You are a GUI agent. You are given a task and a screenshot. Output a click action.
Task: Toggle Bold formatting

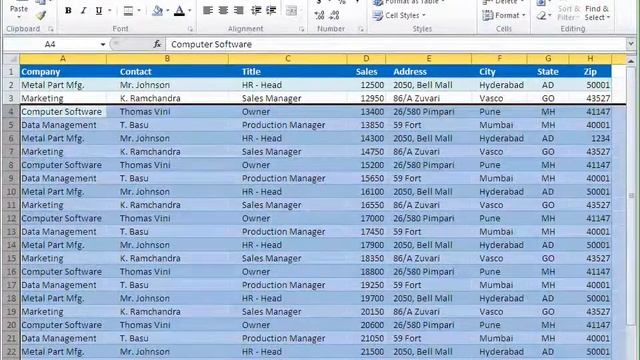pos(68,11)
